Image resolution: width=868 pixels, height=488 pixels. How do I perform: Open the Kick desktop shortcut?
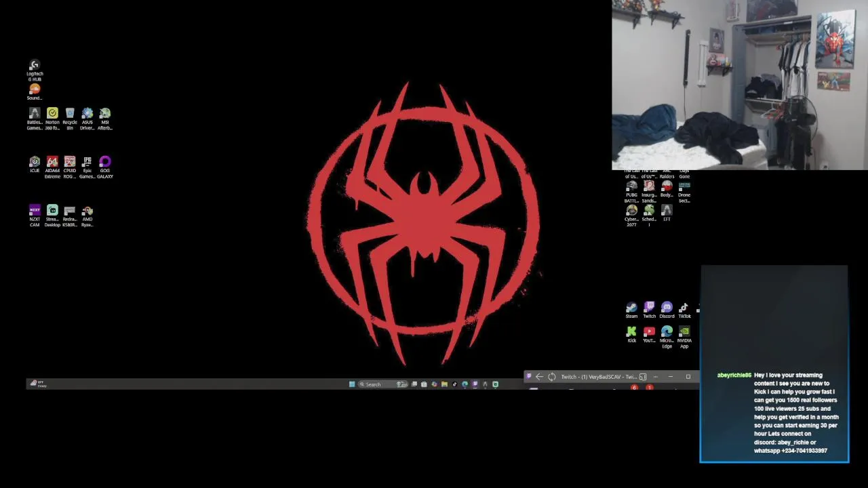tap(631, 335)
